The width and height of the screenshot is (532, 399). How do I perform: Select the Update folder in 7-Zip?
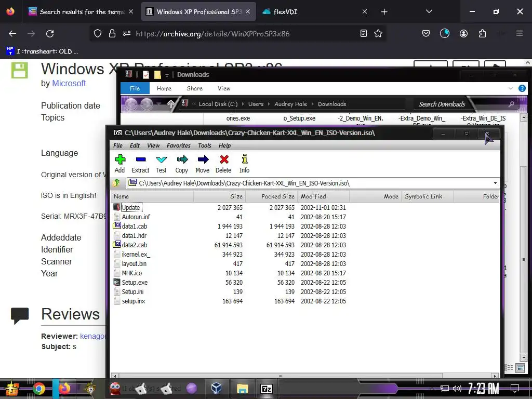click(130, 207)
